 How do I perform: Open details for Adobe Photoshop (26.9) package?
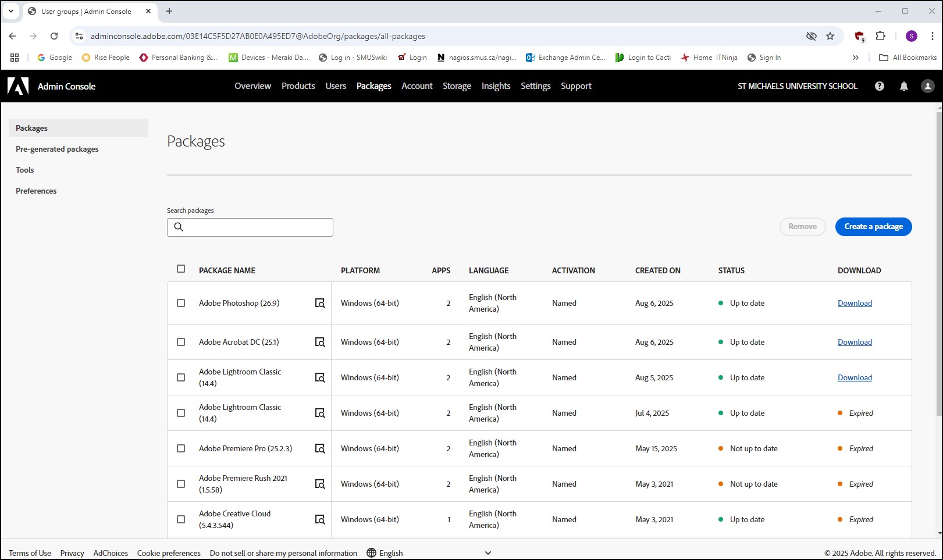click(x=320, y=303)
